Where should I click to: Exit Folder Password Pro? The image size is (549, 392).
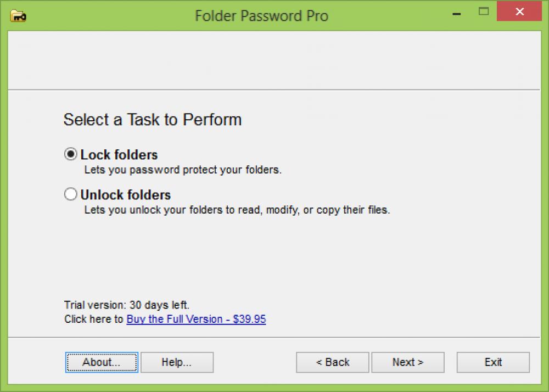tap(492, 362)
